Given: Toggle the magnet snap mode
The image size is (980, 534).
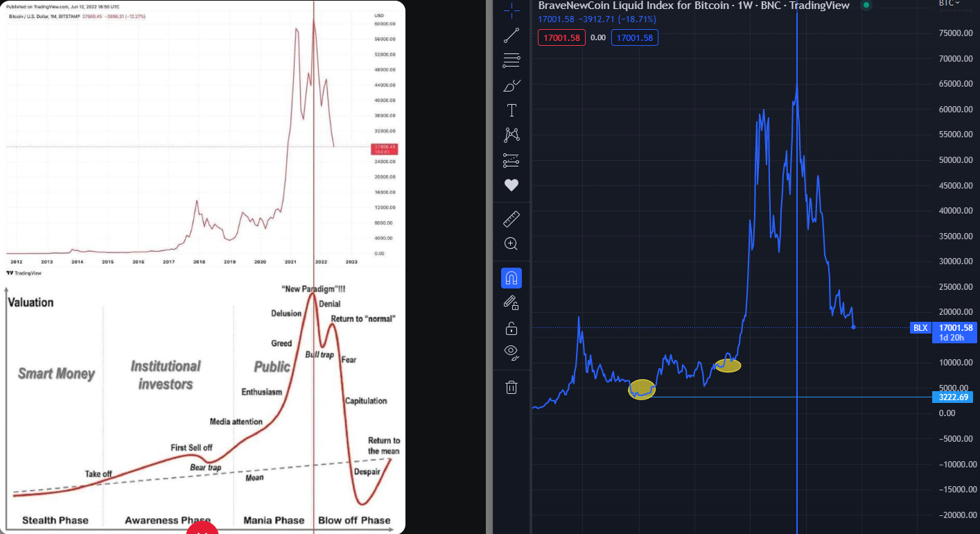Looking at the screenshot, I should click(x=511, y=278).
